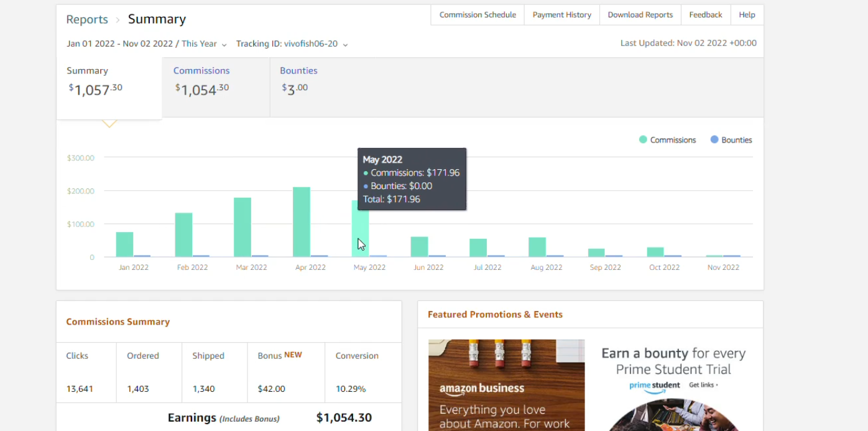The height and width of the screenshot is (431, 868).
Task: Toggle Bounties legend in chart
Action: 731,140
